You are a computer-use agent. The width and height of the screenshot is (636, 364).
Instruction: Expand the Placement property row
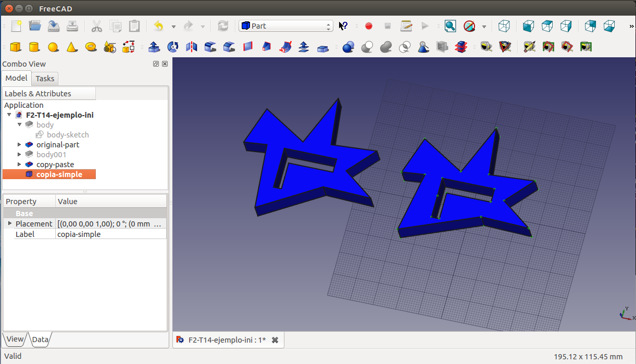pyautogui.click(x=10, y=223)
